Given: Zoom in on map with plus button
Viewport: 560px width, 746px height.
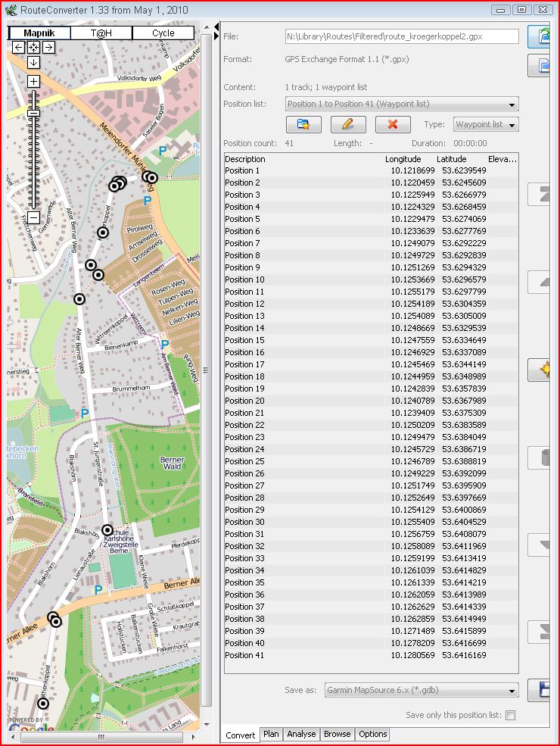Looking at the screenshot, I should click(33, 81).
